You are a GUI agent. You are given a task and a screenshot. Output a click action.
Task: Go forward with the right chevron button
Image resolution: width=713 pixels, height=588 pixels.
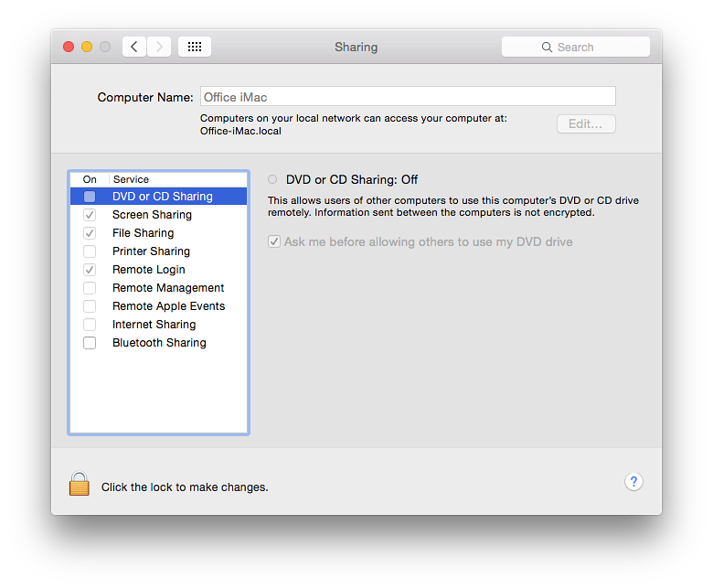tap(159, 47)
